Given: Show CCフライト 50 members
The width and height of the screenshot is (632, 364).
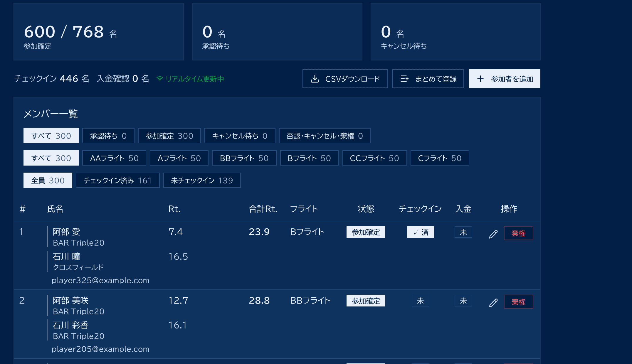Looking at the screenshot, I should [374, 158].
